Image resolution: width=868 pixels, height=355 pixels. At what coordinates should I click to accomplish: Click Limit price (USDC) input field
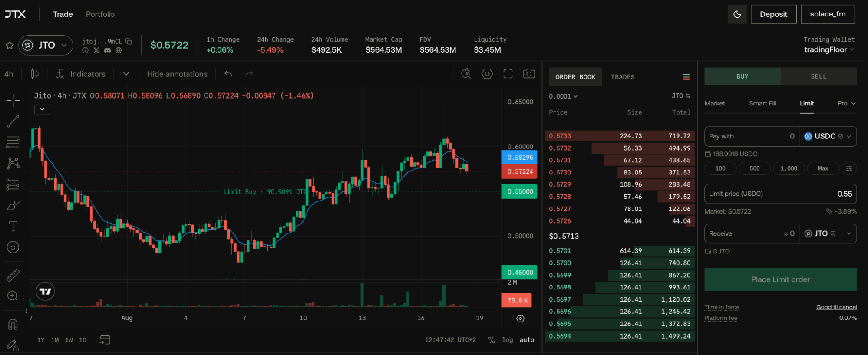(x=780, y=194)
